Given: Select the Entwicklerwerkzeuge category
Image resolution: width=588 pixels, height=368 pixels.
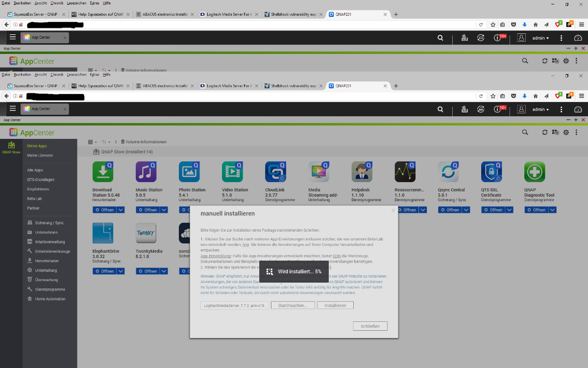Looking at the screenshot, I should point(52,251).
